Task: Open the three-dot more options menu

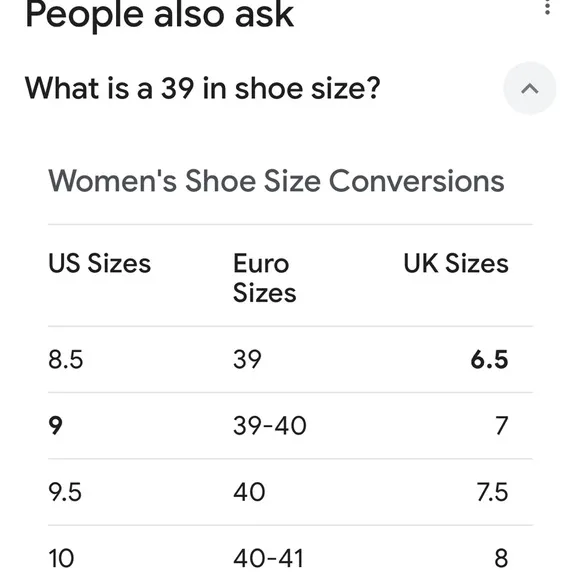Action: tap(547, 7)
